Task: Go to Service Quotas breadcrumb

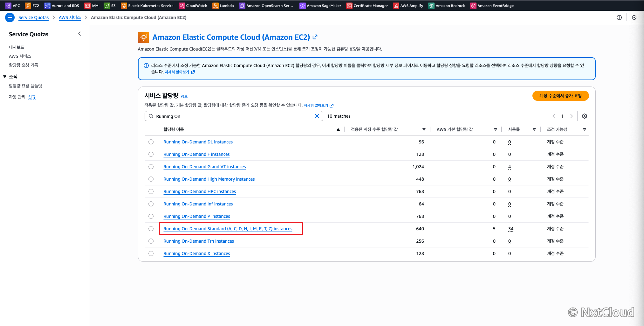Action: coord(33,17)
